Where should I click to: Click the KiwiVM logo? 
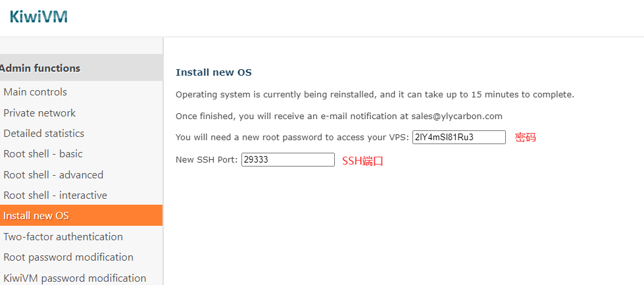pos(38,16)
